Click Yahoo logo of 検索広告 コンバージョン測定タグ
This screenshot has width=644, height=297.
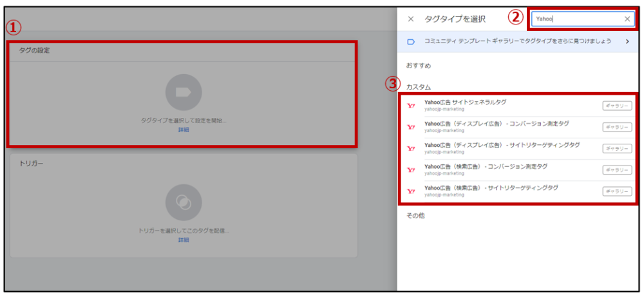click(411, 170)
